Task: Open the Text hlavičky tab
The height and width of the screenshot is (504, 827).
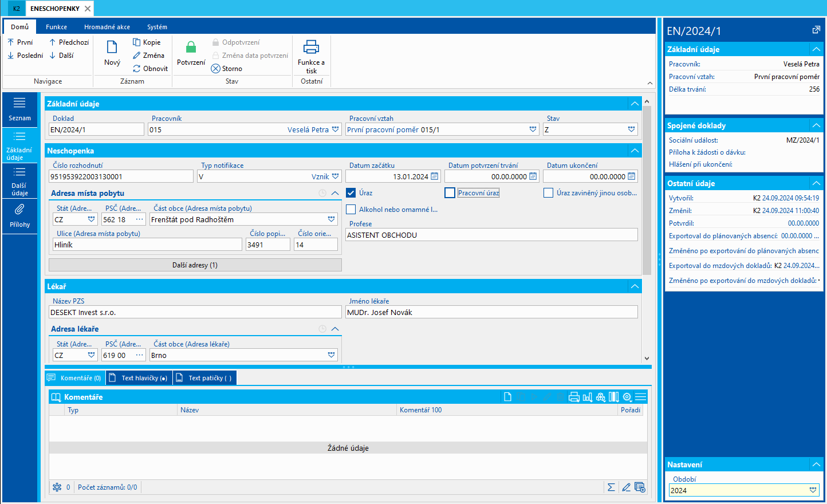Action: pyautogui.click(x=139, y=378)
